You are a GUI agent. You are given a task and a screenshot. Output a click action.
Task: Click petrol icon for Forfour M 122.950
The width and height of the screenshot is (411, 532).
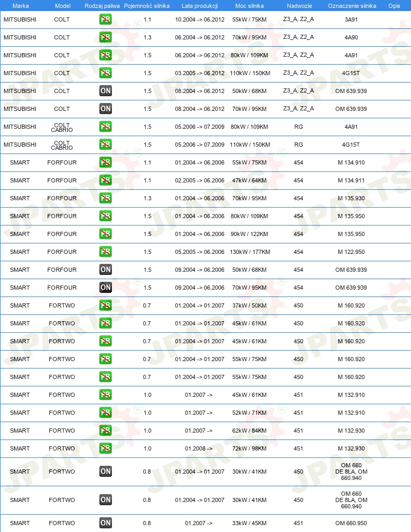(x=106, y=252)
